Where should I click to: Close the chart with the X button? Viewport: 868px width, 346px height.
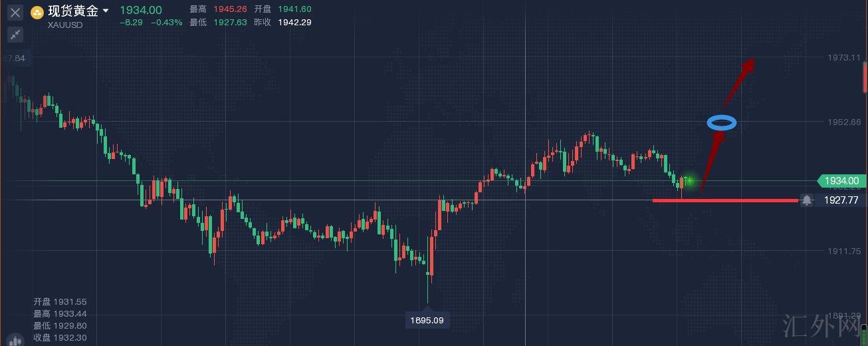pos(15,13)
